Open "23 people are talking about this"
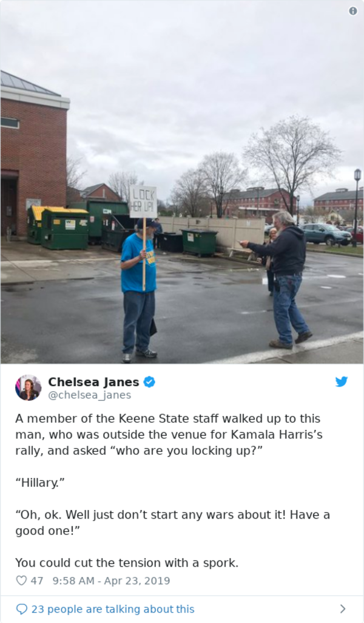 click(x=113, y=609)
